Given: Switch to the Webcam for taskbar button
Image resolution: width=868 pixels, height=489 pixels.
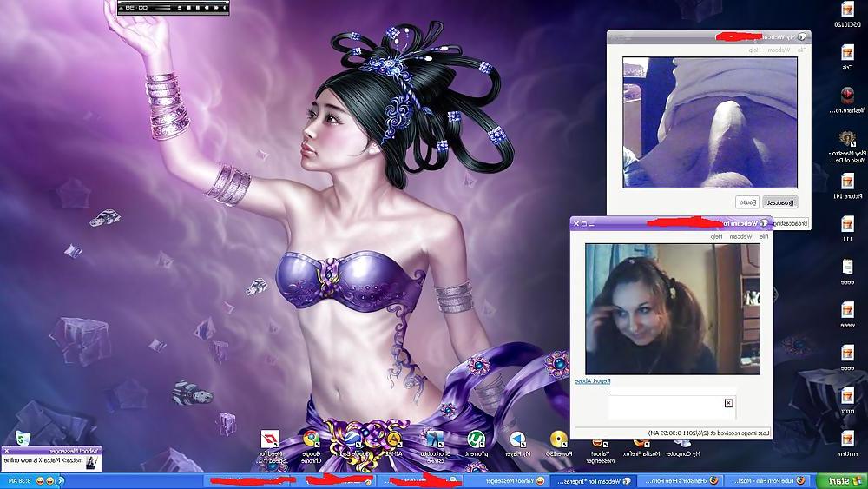Looking at the screenshot, I should tap(594, 480).
